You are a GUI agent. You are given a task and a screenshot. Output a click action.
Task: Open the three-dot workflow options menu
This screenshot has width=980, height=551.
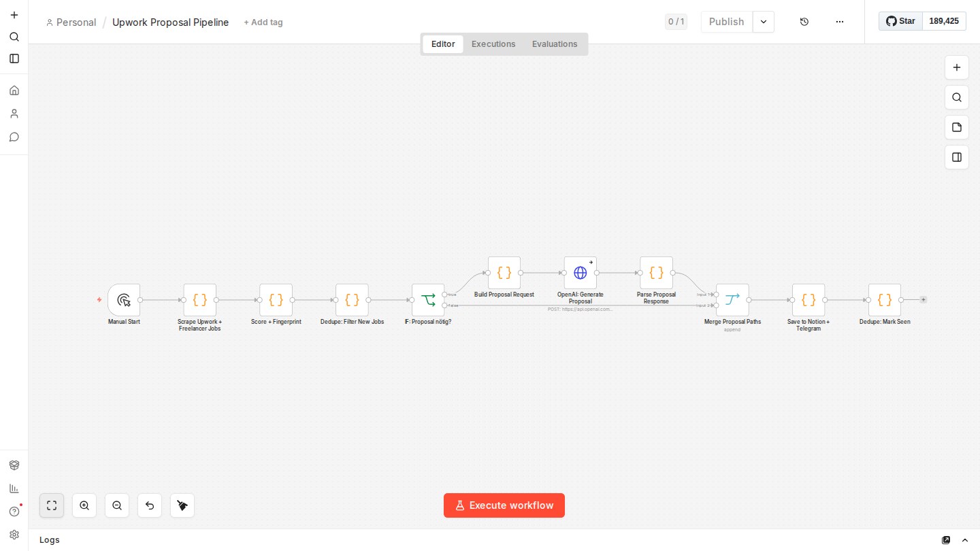tap(840, 22)
